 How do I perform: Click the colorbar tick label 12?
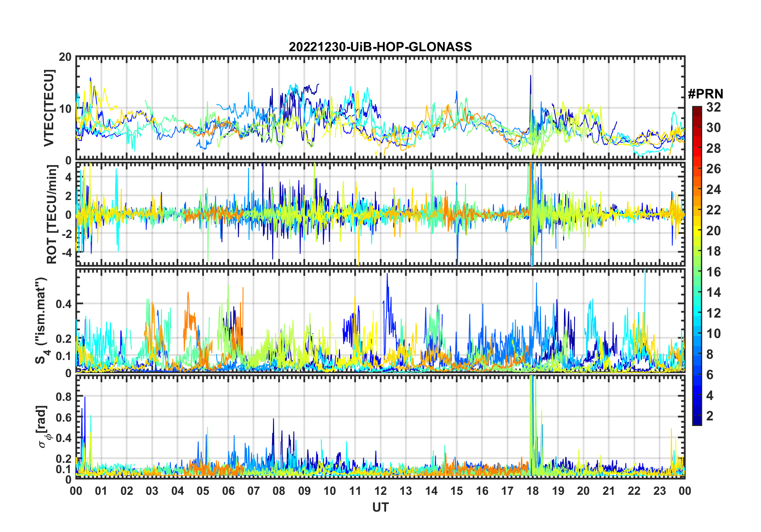(713, 313)
